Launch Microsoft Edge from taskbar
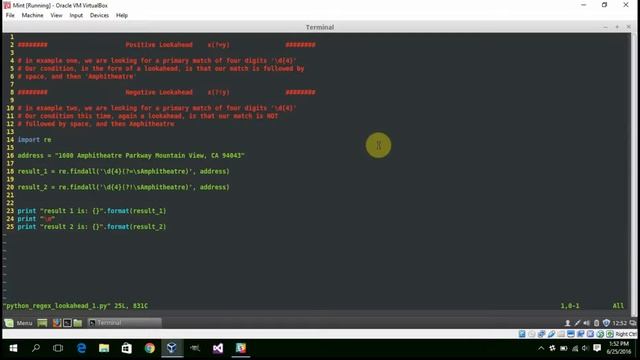Image resolution: width=640 pixels, height=360 pixels. [81, 348]
